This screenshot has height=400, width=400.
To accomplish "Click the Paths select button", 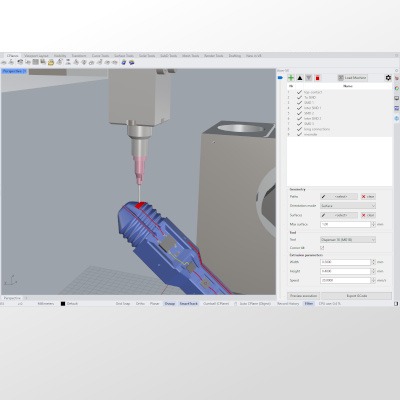I will (339, 197).
